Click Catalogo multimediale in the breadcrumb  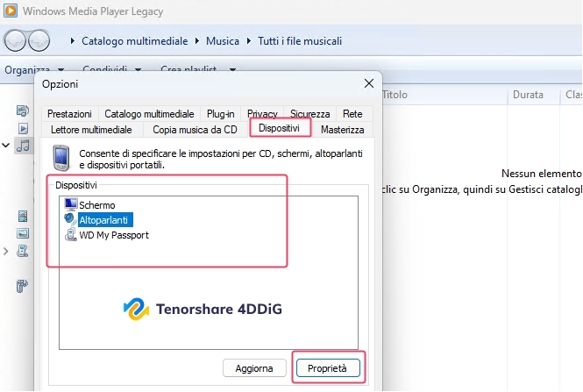point(135,41)
